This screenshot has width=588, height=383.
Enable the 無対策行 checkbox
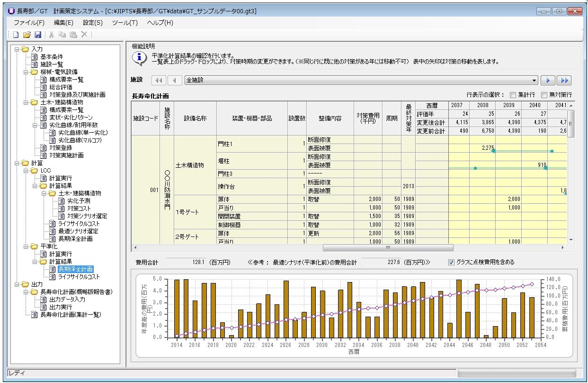[544, 94]
